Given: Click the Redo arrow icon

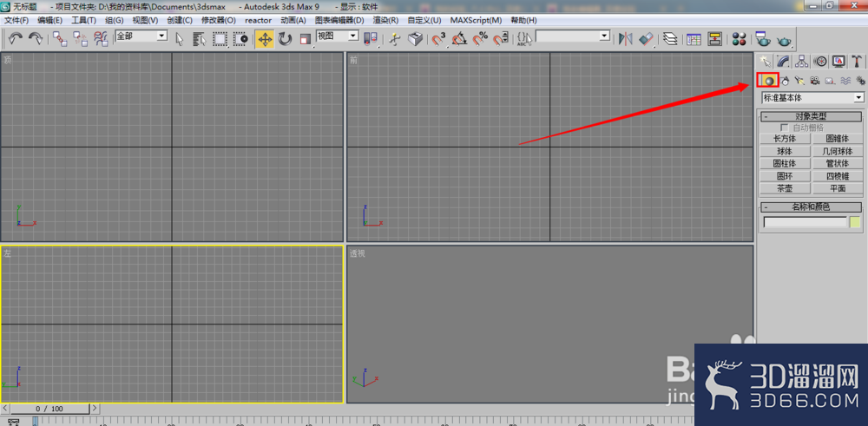Looking at the screenshot, I should tap(36, 38).
